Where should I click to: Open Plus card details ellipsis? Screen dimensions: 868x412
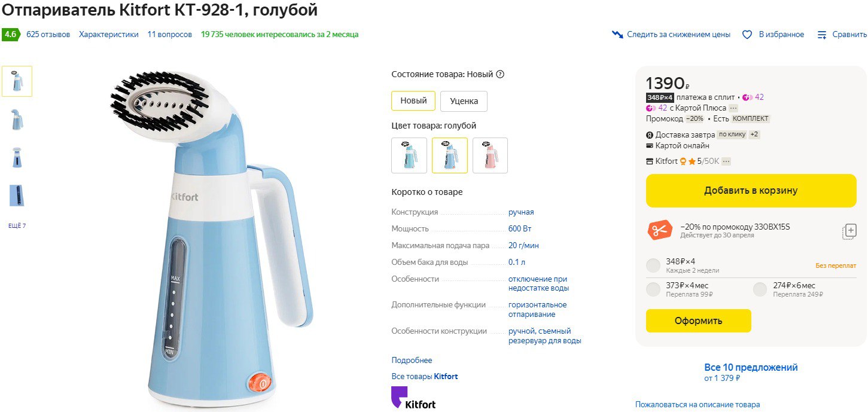(733, 108)
